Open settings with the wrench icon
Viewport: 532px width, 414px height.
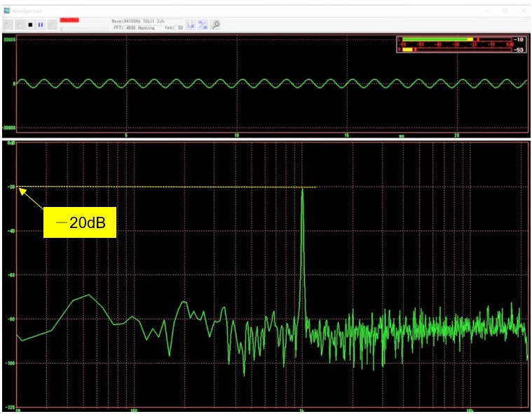coord(215,25)
